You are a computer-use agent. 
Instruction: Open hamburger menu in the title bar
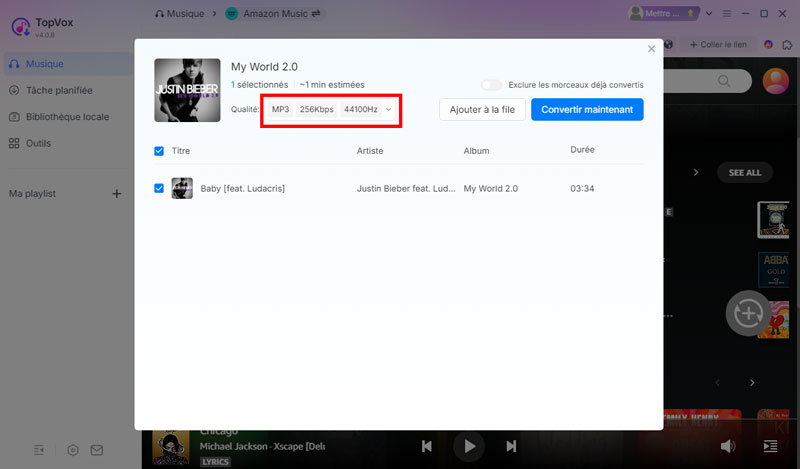727,14
